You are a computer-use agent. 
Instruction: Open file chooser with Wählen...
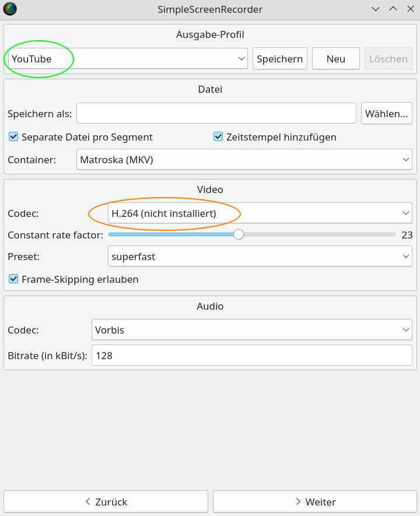(386, 113)
